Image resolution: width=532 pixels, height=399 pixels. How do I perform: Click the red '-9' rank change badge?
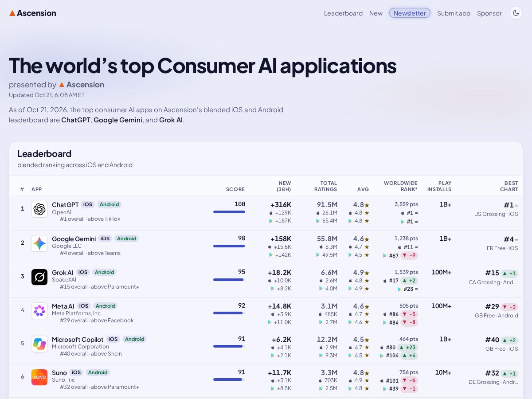click(x=409, y=255)
